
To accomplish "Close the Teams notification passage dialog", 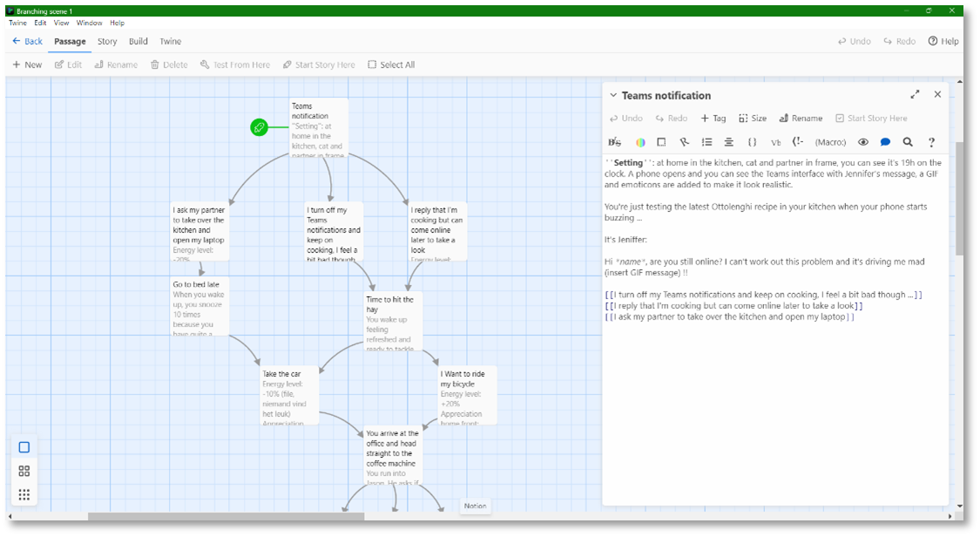I will (937, 94).
